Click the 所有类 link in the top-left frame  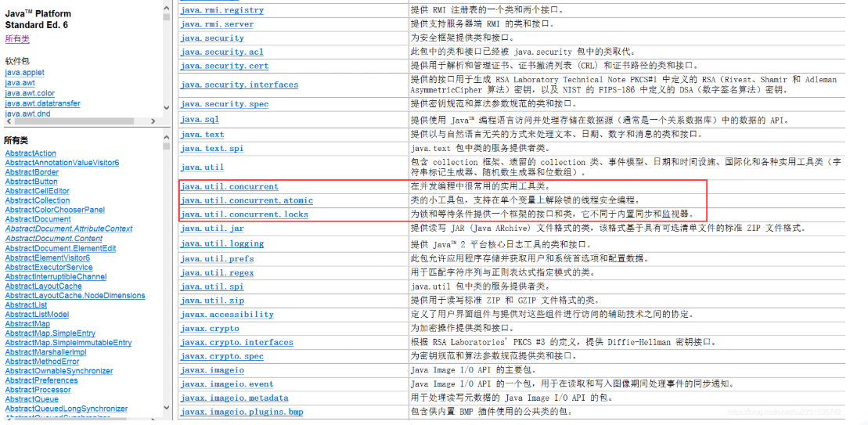click(17, 38)
